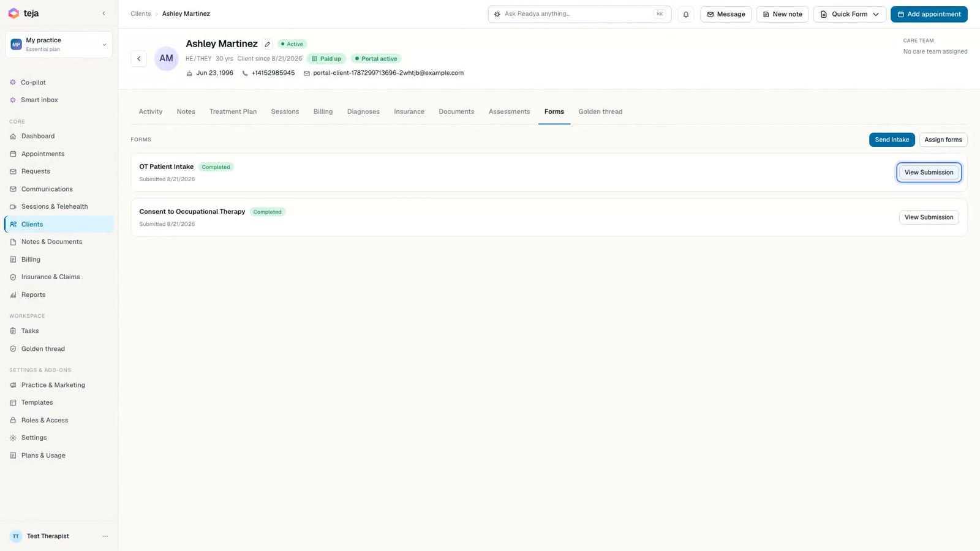View Submission for Consent to Occupational Therapy
980x551 pixels.
click(x=929, y=217)
